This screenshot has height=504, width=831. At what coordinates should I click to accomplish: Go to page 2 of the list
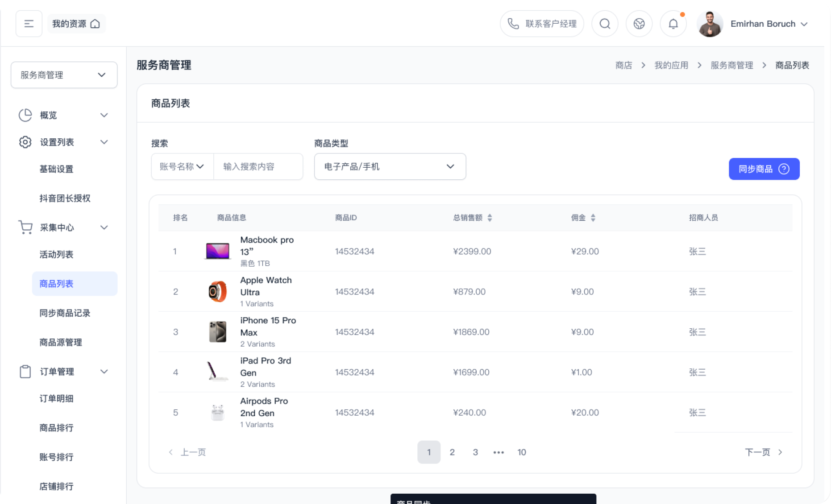click(452, 452)
